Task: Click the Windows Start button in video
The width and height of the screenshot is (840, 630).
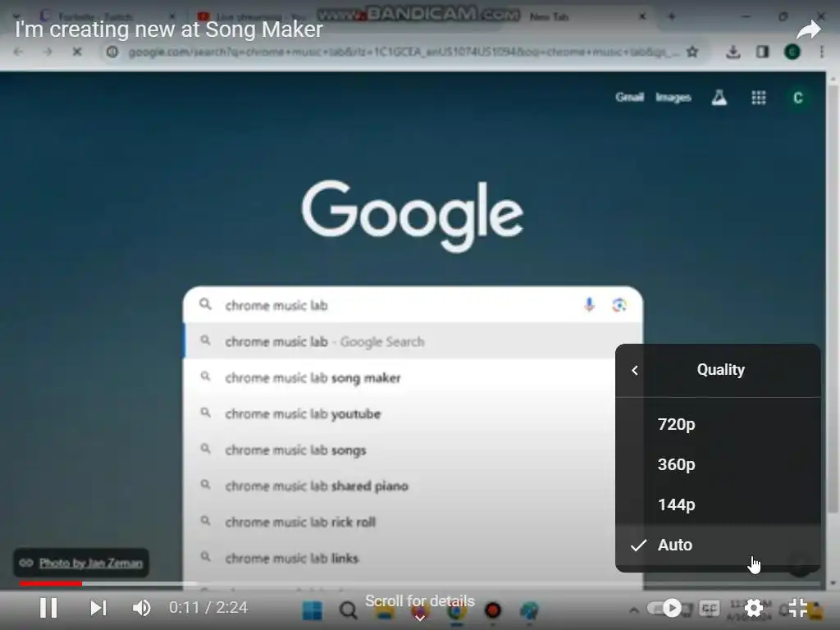Action: 313,610
